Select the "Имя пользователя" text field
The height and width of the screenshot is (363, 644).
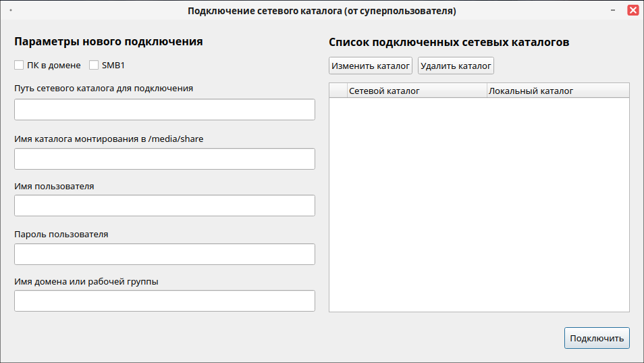click(164, 205)
